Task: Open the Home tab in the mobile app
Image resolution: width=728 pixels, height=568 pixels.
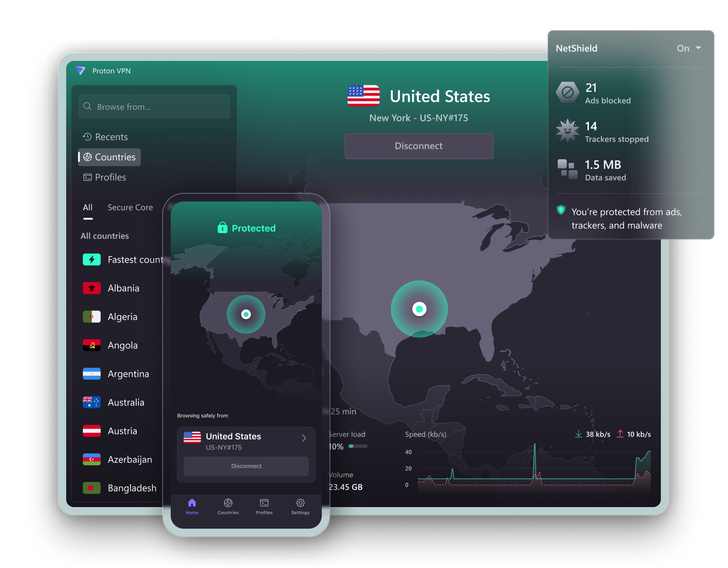Action: [192, 506]
